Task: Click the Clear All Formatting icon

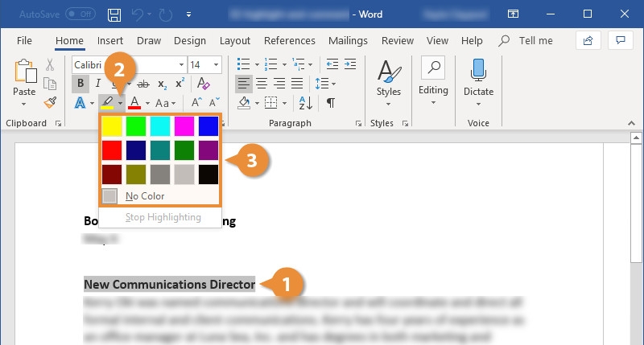Action: [x=203, y=83]
